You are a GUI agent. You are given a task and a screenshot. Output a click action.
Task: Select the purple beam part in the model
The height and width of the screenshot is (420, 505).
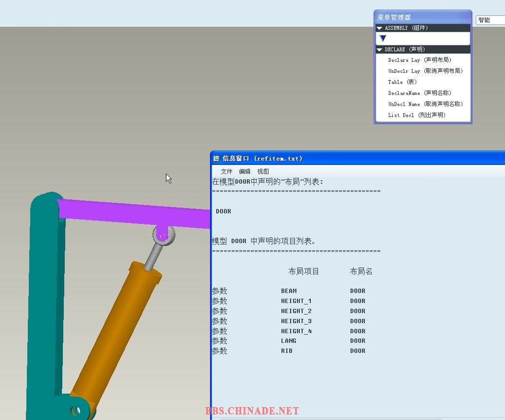[135, 212]
